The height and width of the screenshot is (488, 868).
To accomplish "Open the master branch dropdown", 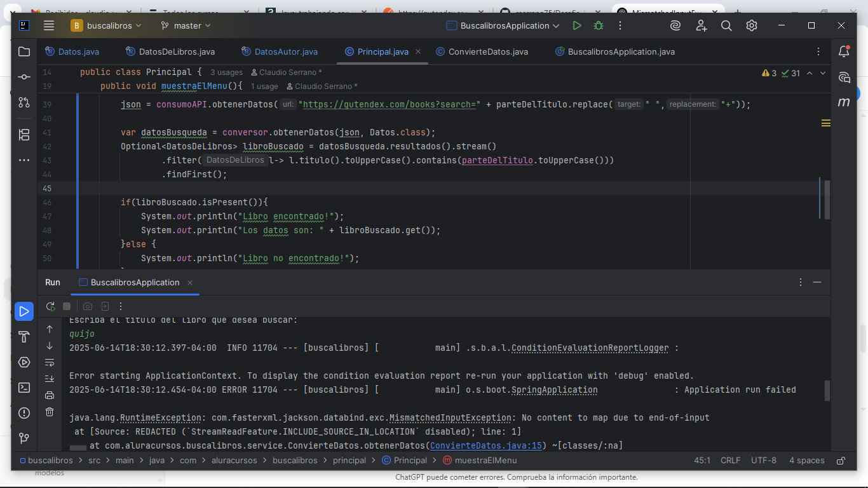I will pyautogui.click(x=186, y=25).
